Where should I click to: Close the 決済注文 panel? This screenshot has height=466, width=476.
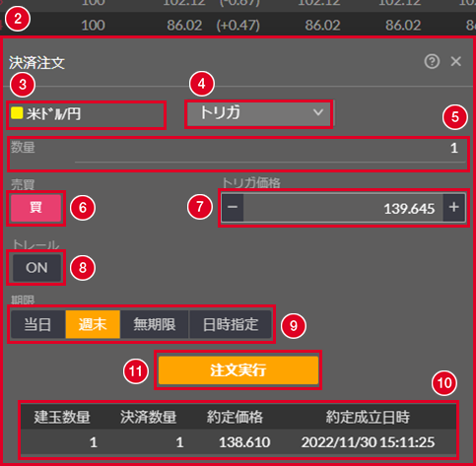[x=456, y=61]
